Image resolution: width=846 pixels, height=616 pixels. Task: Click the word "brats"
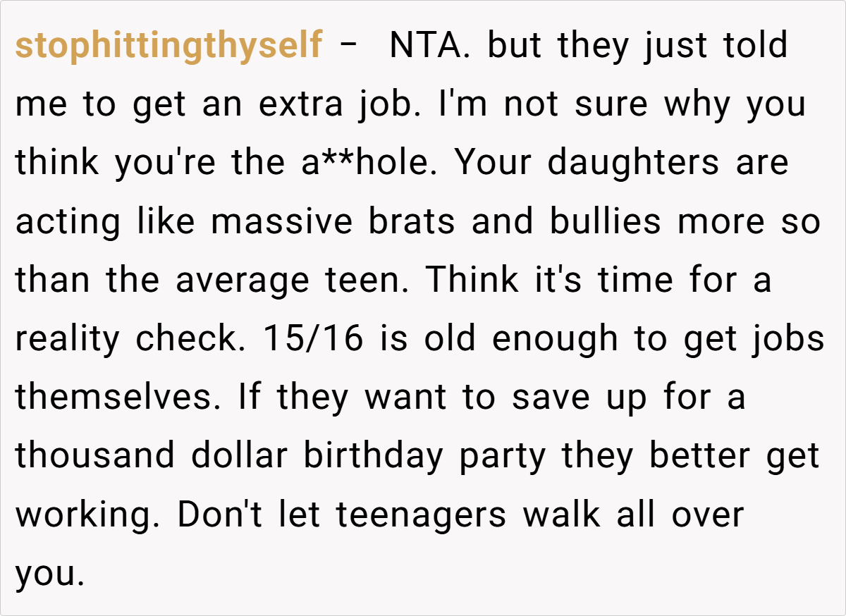coord(412,222)
